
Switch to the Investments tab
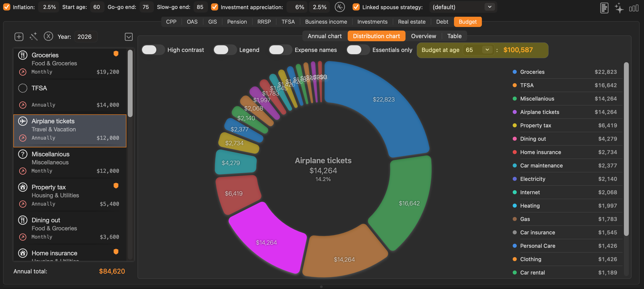pyautogui.click(x=372, y=22)
